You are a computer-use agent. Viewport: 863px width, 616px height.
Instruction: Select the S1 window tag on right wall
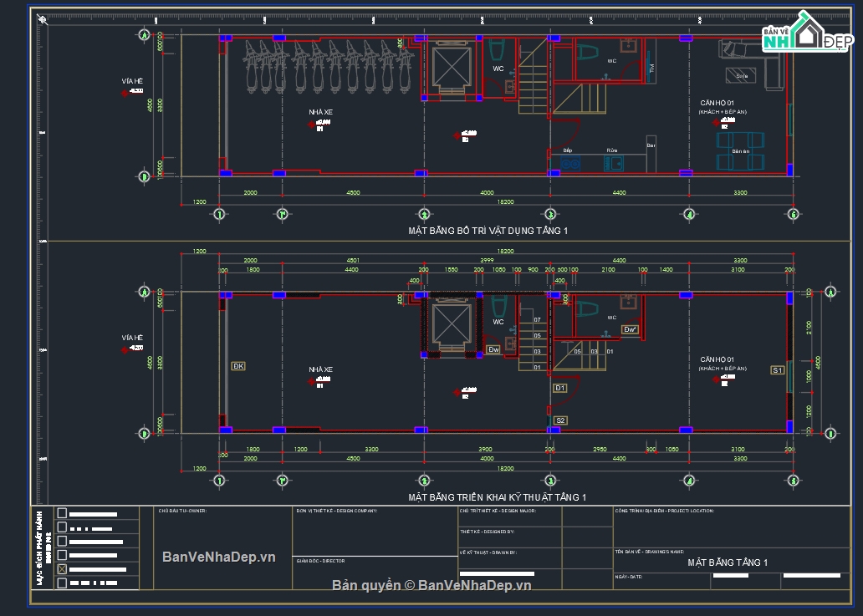click(x=777, y=369)
